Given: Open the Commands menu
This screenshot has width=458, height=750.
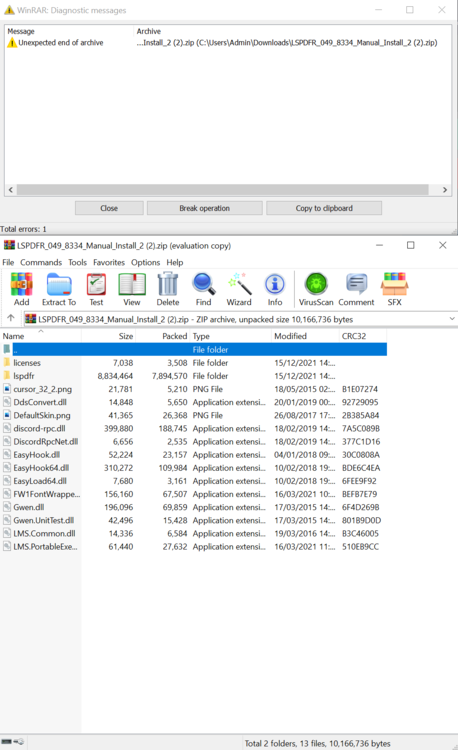Looking at the screenshot, I should [x=41, y=262].
